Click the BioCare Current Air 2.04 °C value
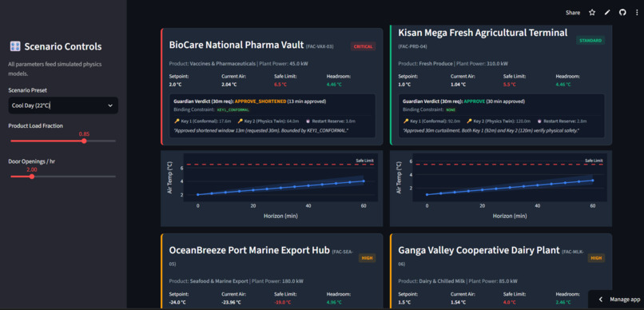 point(229,84)
